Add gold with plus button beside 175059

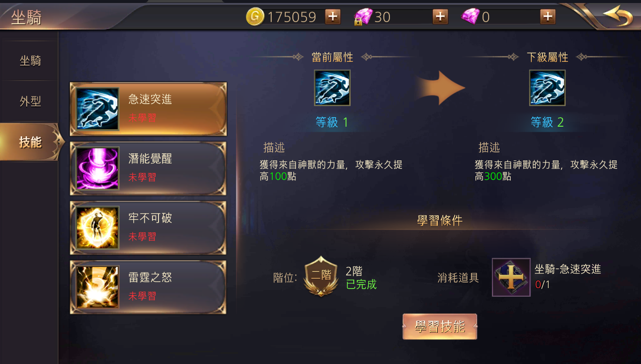coord(333,17)
